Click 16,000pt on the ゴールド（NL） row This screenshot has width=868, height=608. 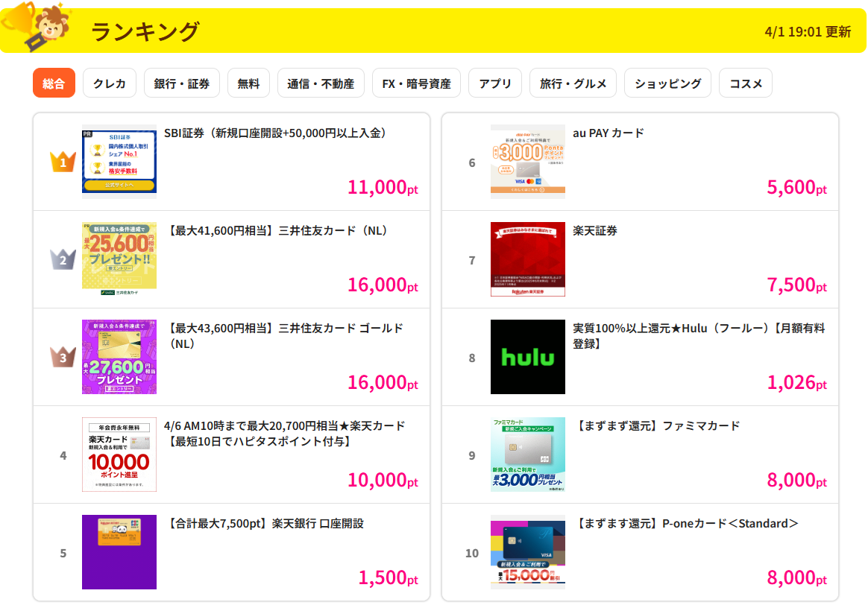[383, 383]
